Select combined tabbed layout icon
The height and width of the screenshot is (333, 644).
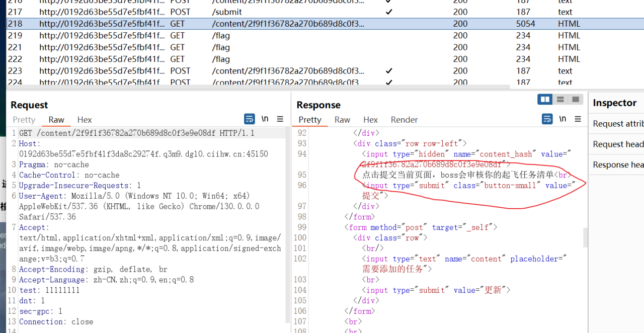[576, 99]
